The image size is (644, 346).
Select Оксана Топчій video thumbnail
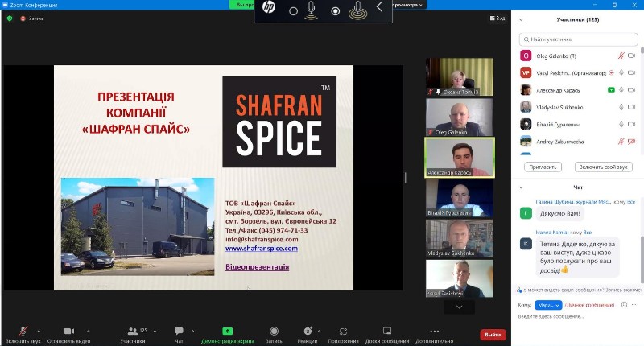coord(459,77)
